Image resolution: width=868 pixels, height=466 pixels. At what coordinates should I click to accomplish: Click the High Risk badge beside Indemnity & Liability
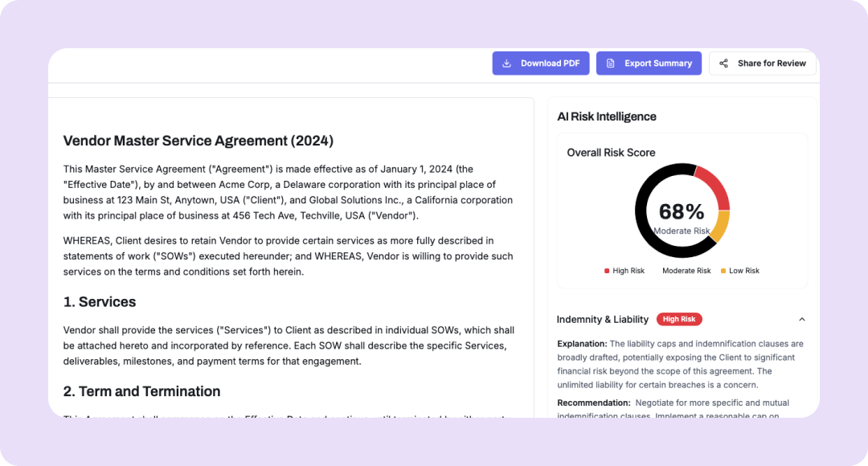[679, 320]
